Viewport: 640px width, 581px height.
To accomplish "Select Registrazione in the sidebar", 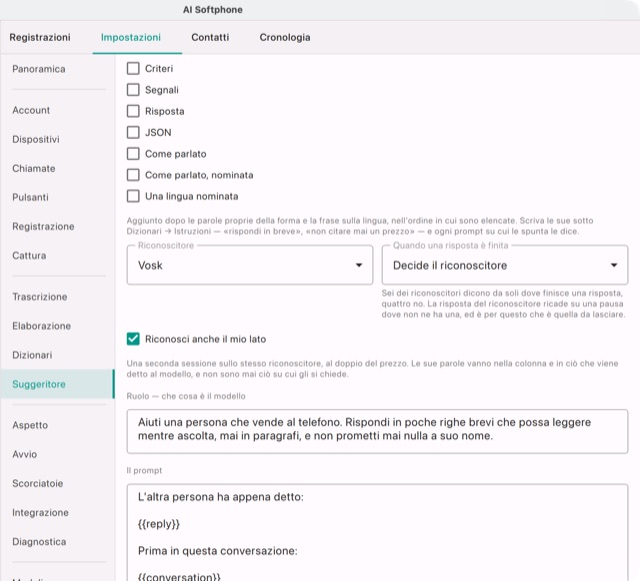I will click(43, 226).
